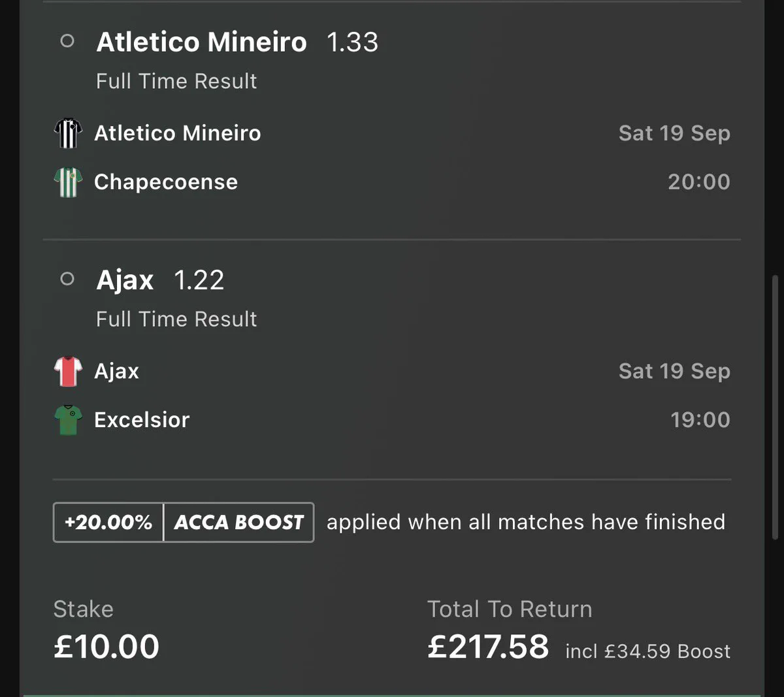Click the Chapecoense green striped jersey icon
The width and height of the screenshot is (784, 697).
click(x=68, y=182)
